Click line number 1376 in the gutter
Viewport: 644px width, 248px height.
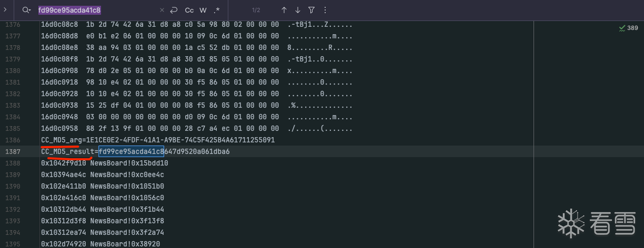point(12,25)
